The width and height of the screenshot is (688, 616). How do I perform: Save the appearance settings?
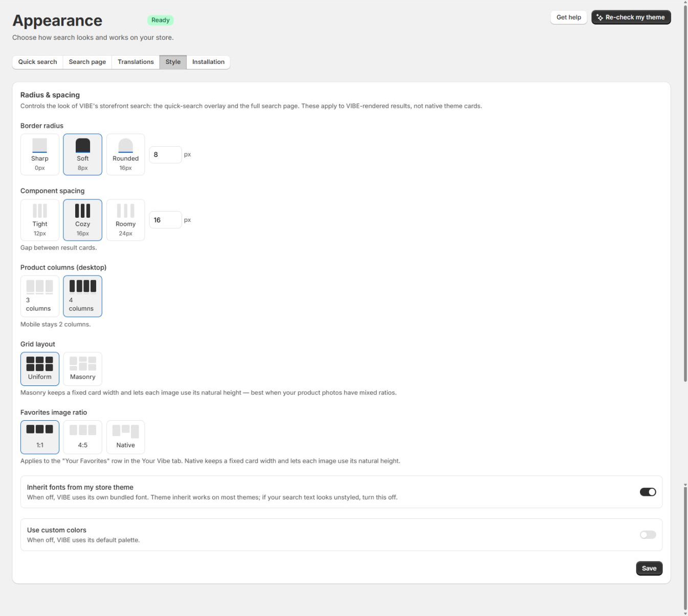click(x=649, y=568)
